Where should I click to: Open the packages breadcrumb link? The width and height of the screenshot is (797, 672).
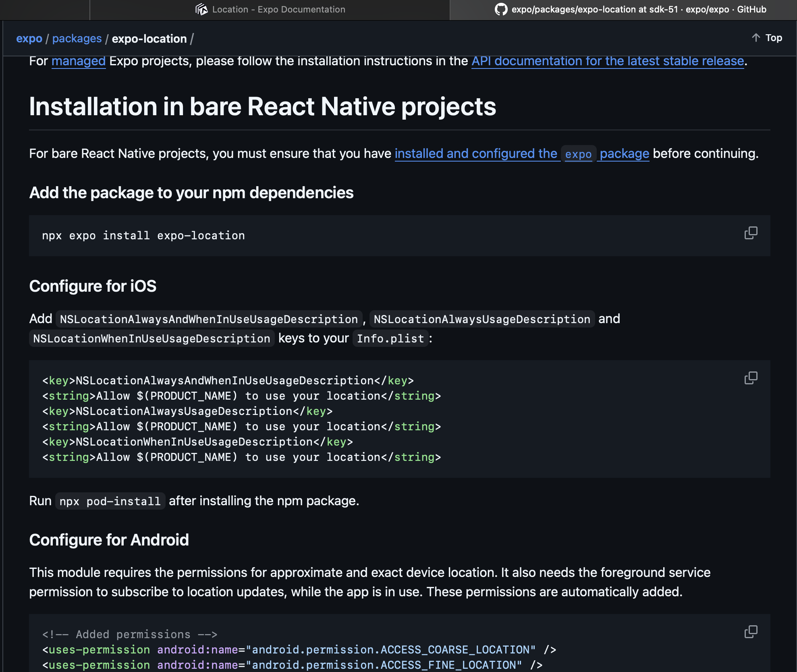coord(77,39)
